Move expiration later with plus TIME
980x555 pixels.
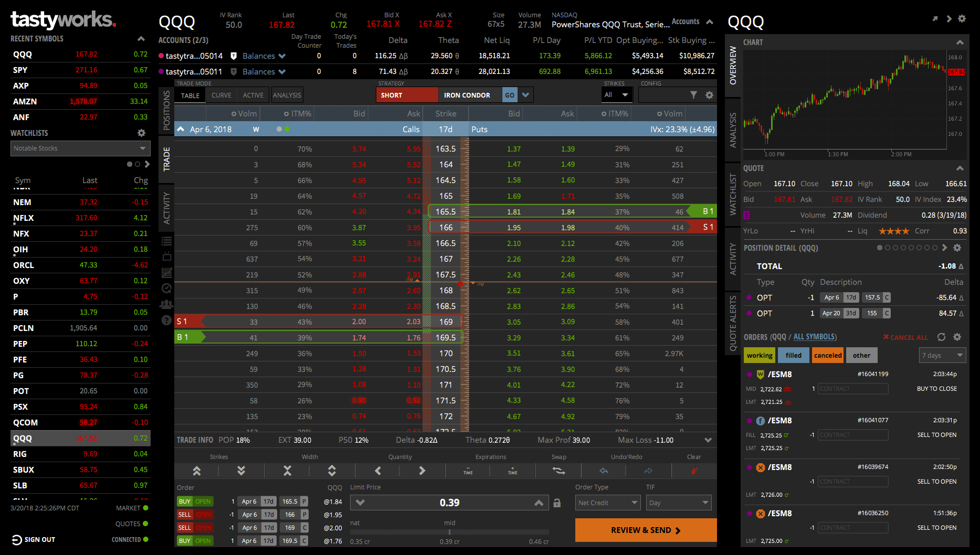[x=513, y=471]
